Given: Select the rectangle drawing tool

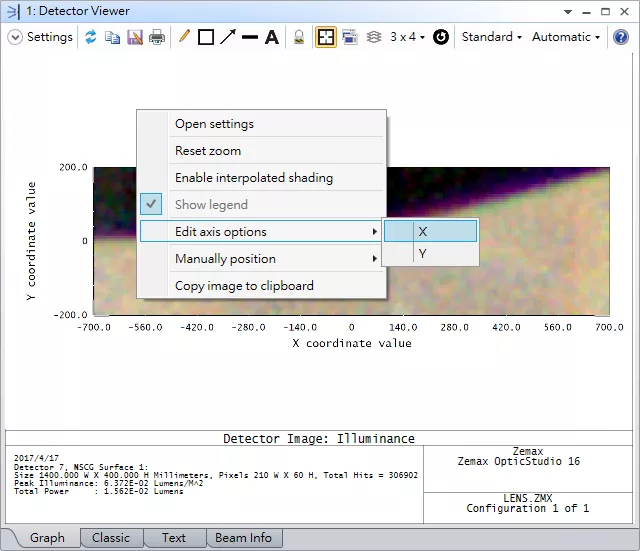Looking at the screenshot, I should click(x=206, y=37).
